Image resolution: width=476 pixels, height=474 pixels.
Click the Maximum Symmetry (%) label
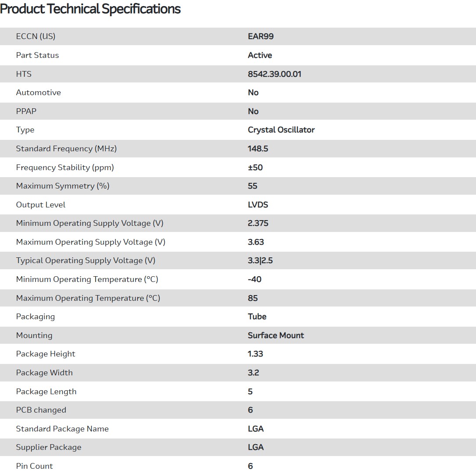pos(63,186)
